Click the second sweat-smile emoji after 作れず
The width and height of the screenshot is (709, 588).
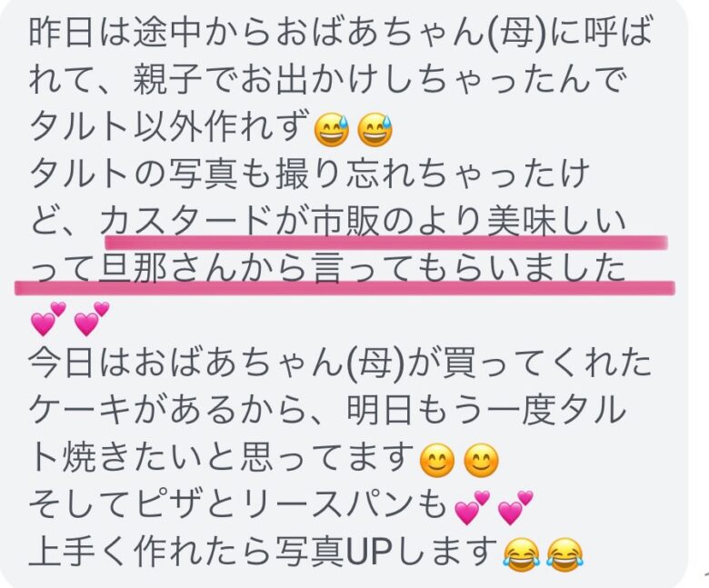pyautogui.click(x=374, y=130)
